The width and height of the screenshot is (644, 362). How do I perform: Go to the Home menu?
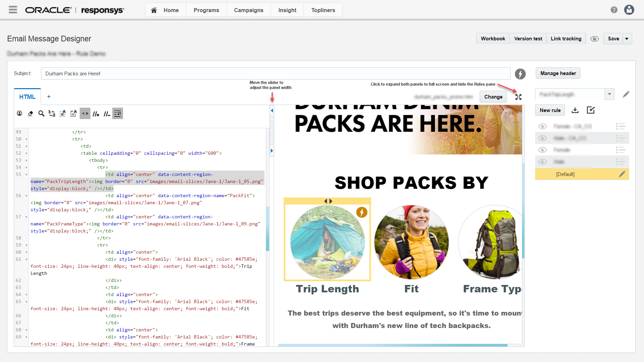[165, 10]
